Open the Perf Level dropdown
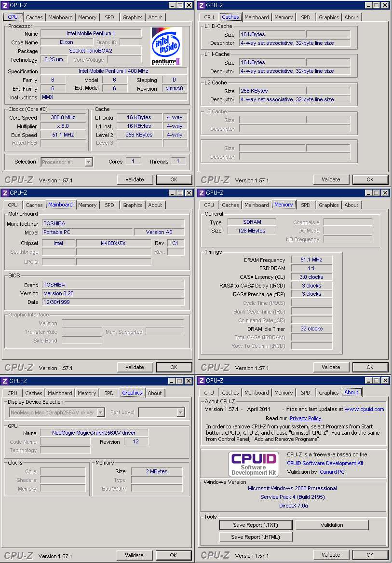This screenshot has height=563, width=392. click(x=181, y=412)
